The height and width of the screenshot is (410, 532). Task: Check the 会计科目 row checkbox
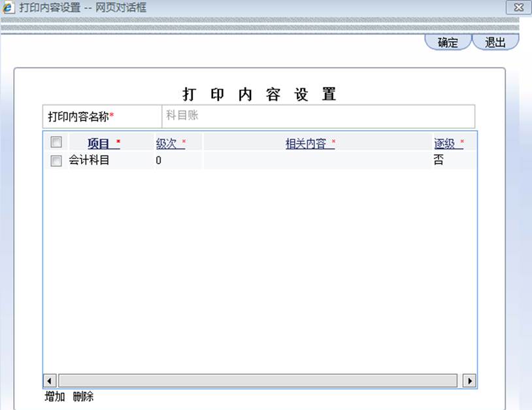click(x=56, y=161)
